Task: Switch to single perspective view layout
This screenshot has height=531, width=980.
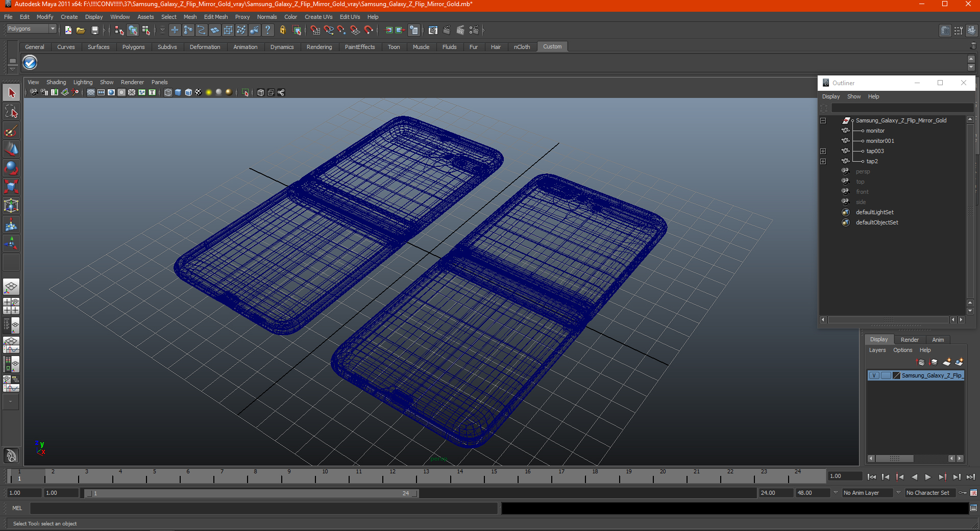Action: coord(11,287)
